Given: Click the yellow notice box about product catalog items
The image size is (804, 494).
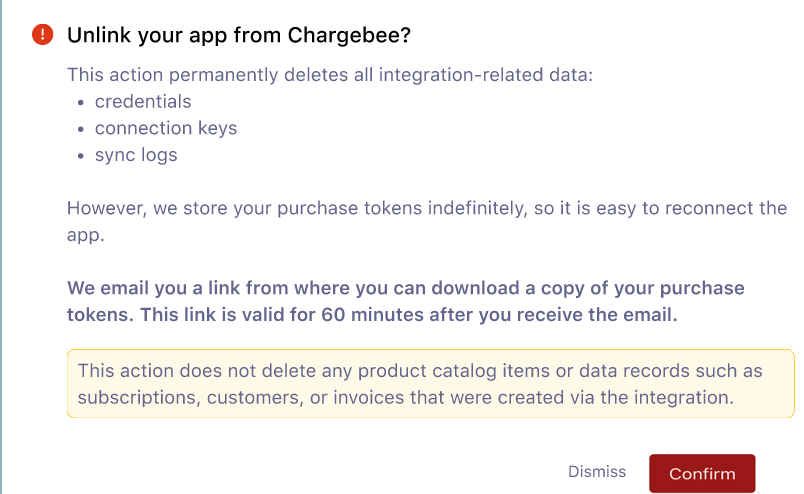Looking at the screenshot, I should [431, 384].
